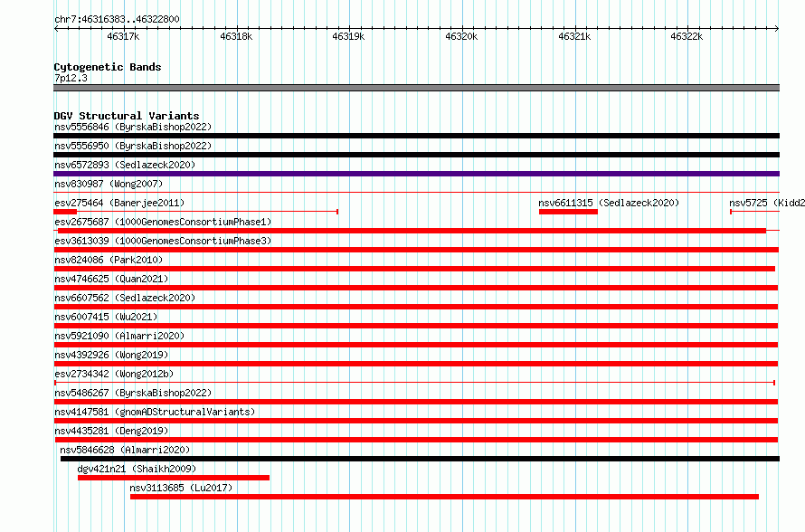Open nsv6611315 (Sedlazeck2020) label
The image size is (805, 532).
click(x=609, y=203)
